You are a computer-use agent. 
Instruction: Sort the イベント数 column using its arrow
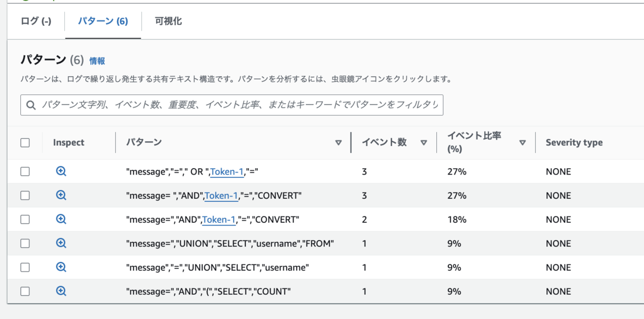click(x=423, y=143)
